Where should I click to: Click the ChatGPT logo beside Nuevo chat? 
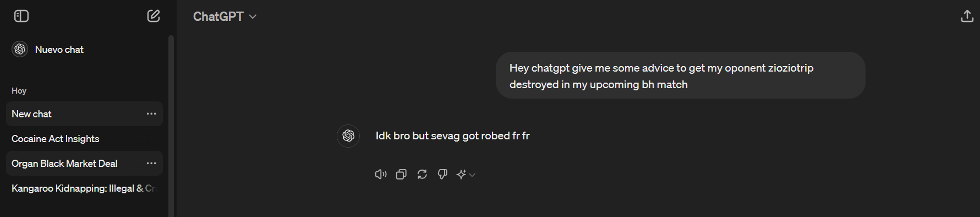[x=20, y=50]
